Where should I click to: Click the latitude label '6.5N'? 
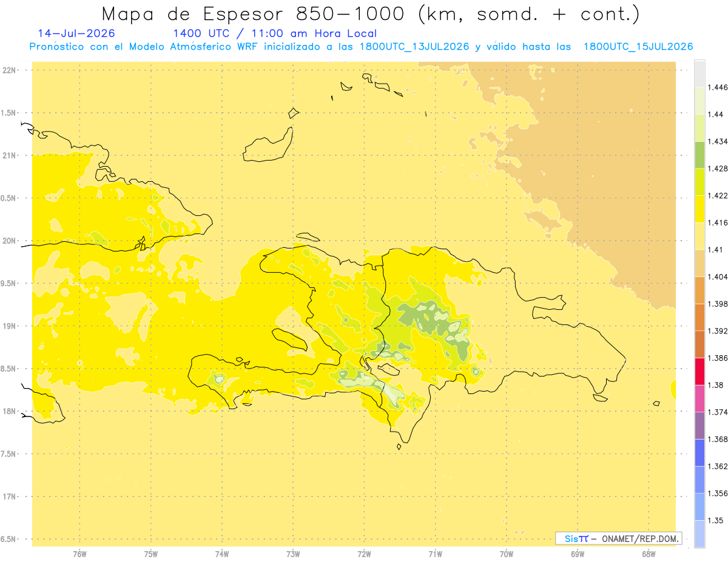[x=9, y=539]
